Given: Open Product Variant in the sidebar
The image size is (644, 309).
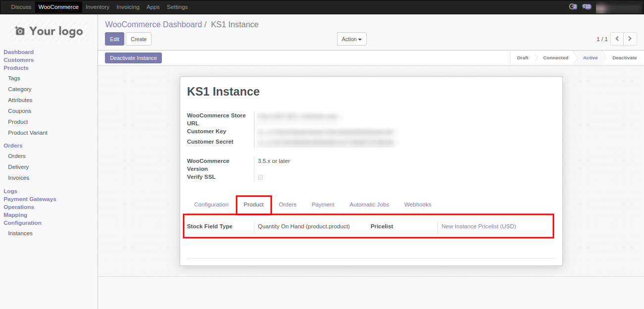Looking at the screenshot, I should (28, 133).
